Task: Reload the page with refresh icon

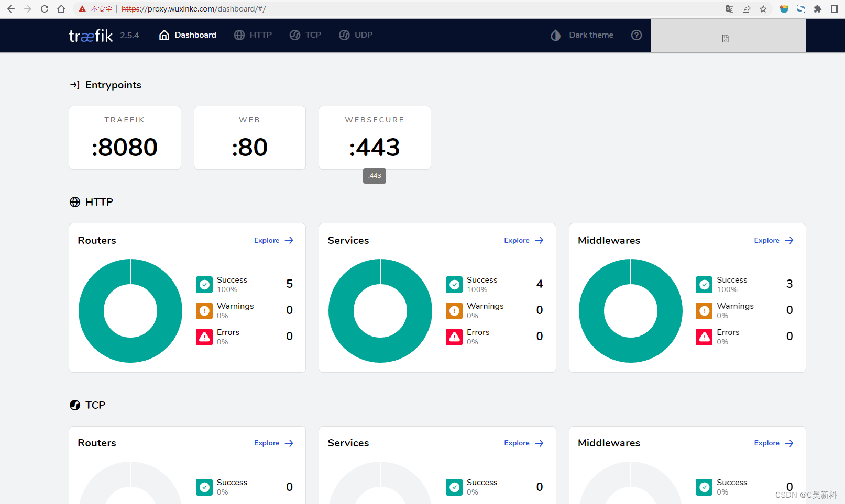Action: tap(45, 9)
